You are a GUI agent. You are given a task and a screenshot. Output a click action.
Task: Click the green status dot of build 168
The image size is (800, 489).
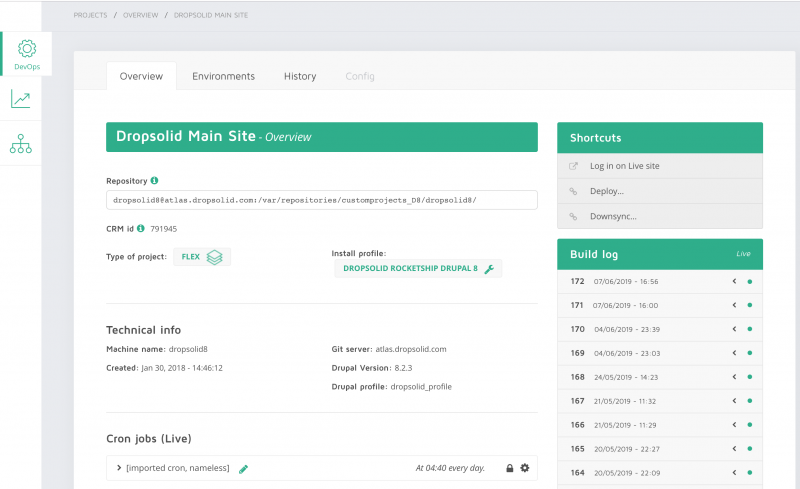click(x=749, y=377)
